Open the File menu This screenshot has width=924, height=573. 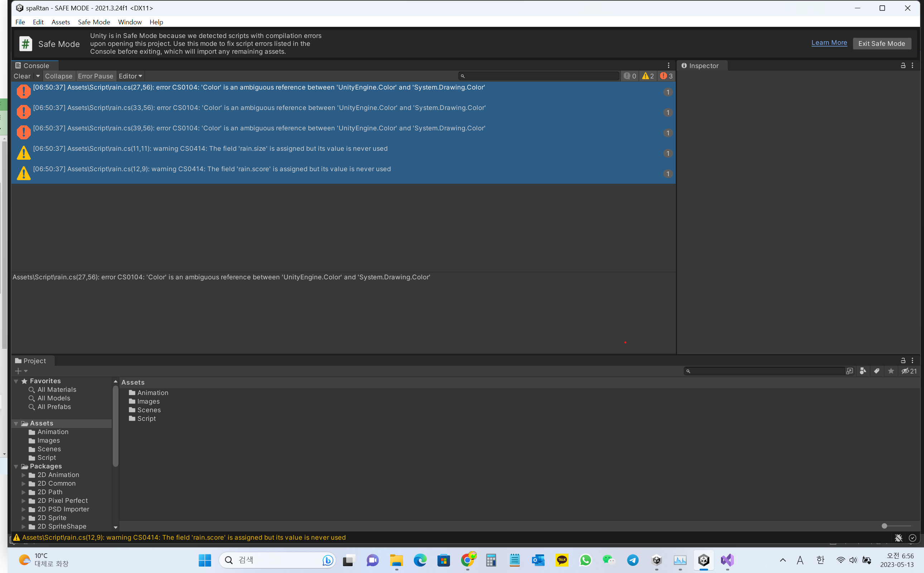click(x=20, y=22)
